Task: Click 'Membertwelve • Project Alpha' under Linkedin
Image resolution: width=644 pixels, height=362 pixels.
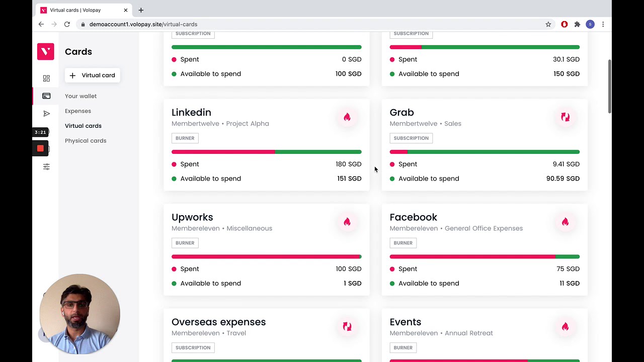Action: point(220,124)
